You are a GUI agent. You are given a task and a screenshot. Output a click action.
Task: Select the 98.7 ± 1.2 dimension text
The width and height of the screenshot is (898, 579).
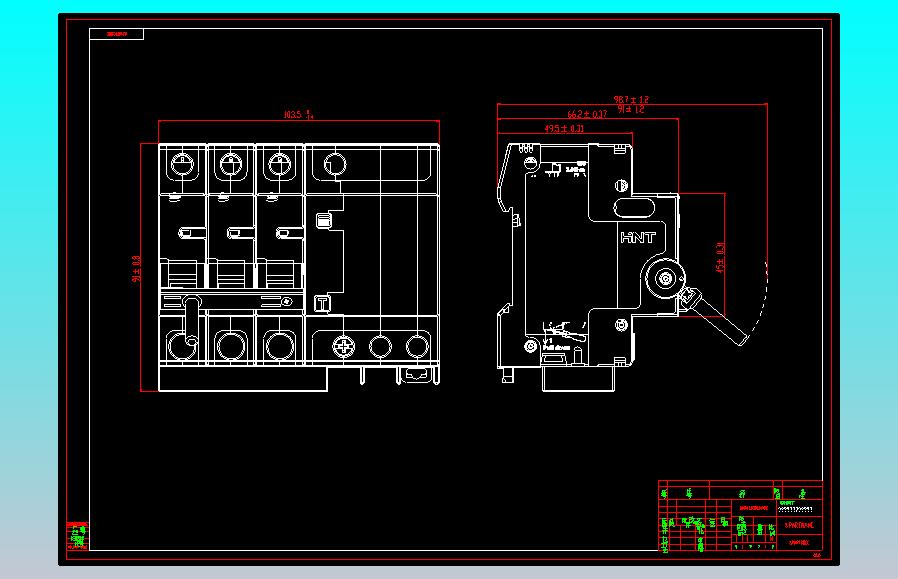[631, 100]
